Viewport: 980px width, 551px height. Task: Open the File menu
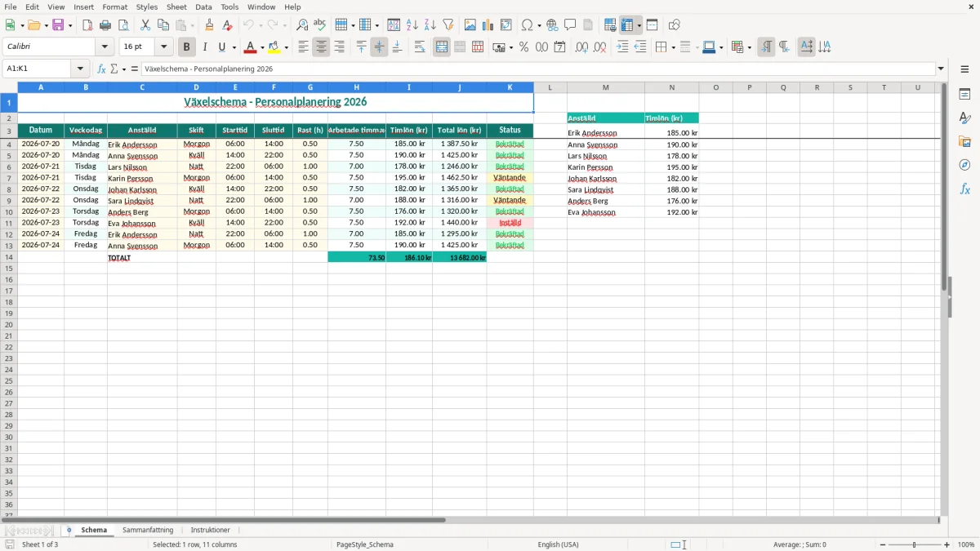[11, 7]
